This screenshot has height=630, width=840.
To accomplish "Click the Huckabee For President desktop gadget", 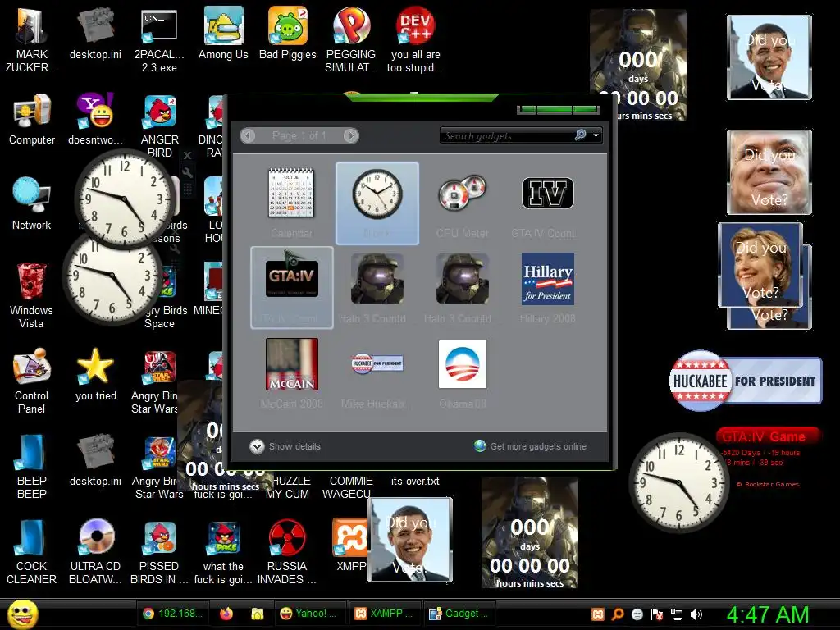I will click(746, 381).
